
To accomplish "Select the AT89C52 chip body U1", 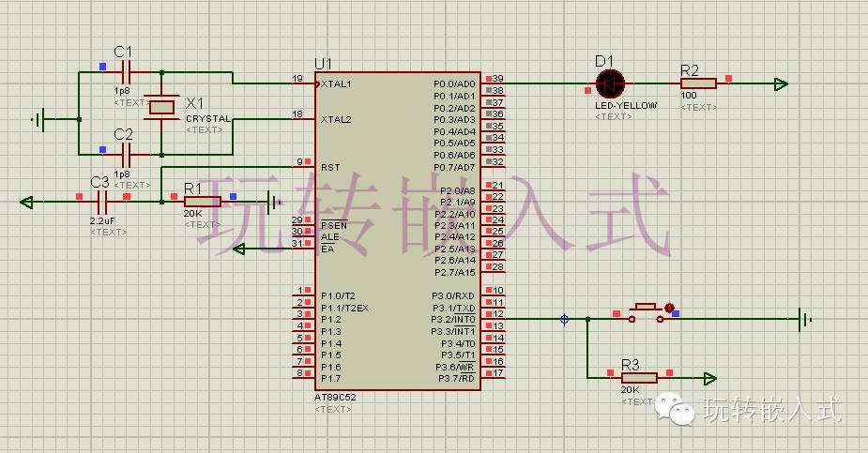I will click(398, 231).
